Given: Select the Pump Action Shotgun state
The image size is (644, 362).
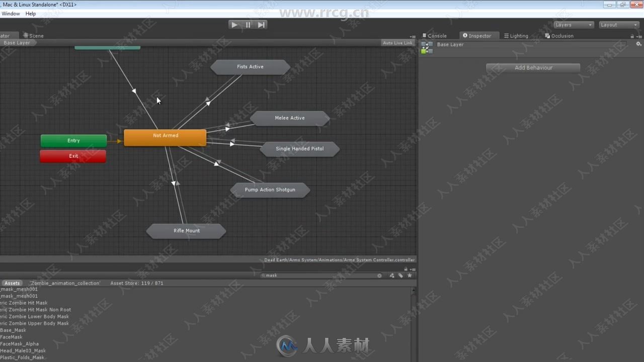Looking at the screenshot, I should tap(270, 190).
